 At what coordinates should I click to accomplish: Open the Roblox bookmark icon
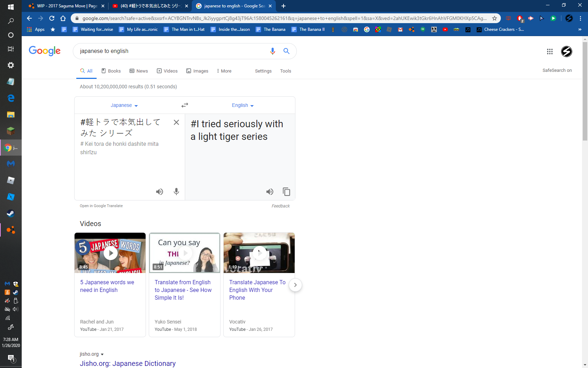tap(389, 29)
